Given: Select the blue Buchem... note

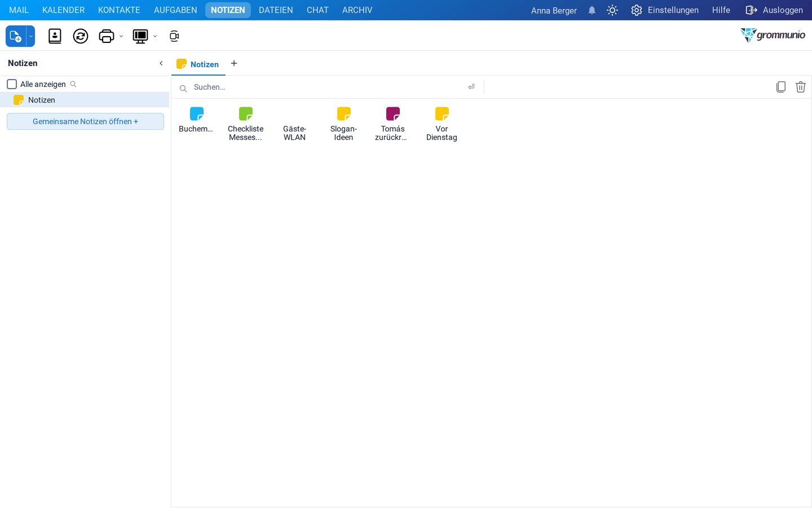Looking at the screenshot, I should tap(196, 120).
